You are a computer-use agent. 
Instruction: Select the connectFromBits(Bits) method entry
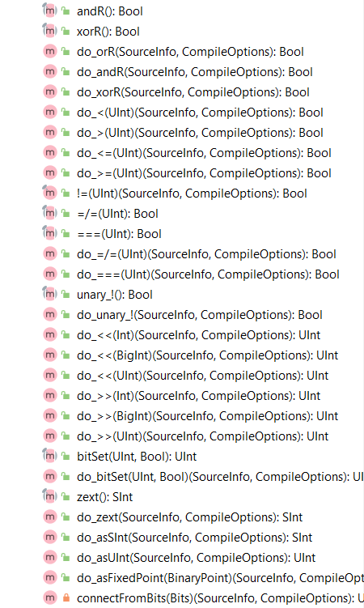(220, 598)
